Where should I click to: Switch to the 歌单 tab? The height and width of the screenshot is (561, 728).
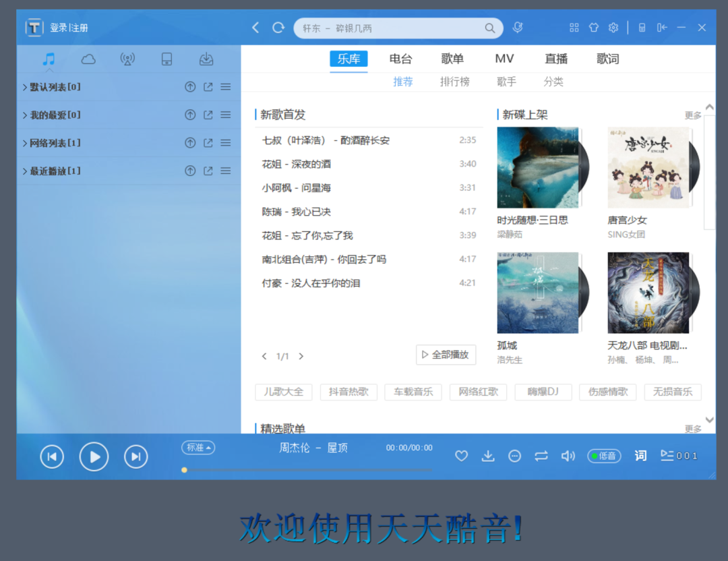[x=453, y=59]
